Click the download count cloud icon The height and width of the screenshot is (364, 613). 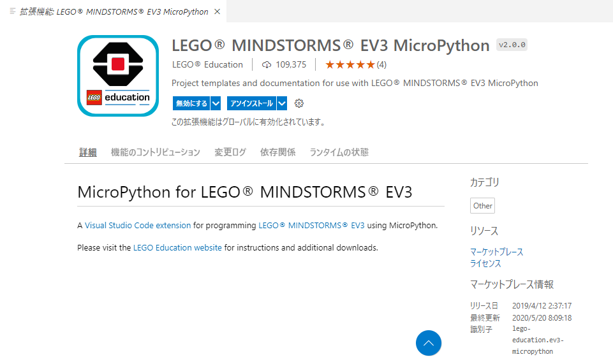(267, 65)
